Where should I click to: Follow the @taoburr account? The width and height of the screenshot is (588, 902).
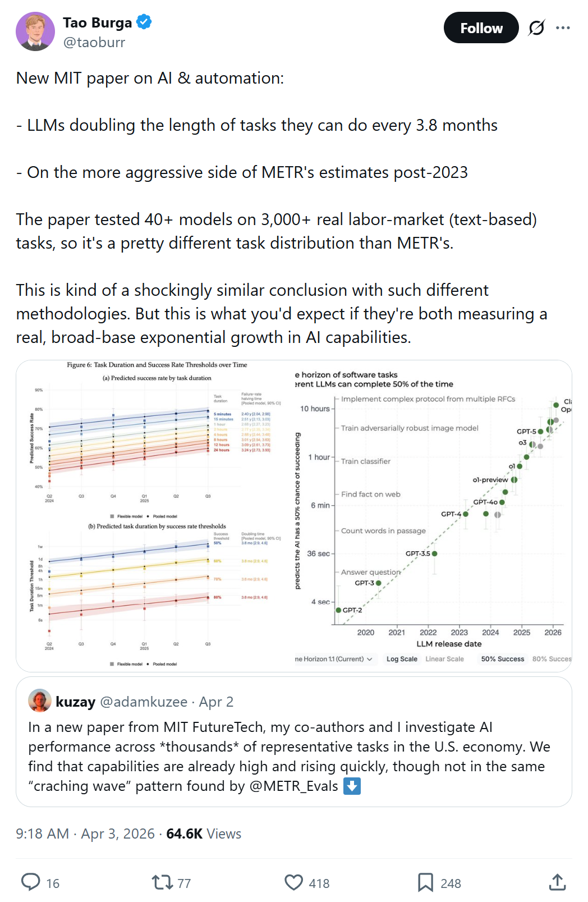pos(481,28)
